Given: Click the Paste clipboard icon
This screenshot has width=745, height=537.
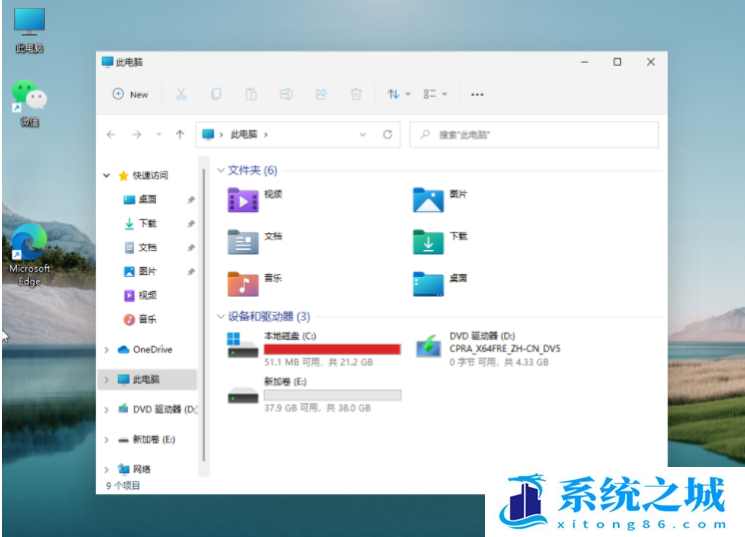Looking at the screenshot, I should 251,94.
